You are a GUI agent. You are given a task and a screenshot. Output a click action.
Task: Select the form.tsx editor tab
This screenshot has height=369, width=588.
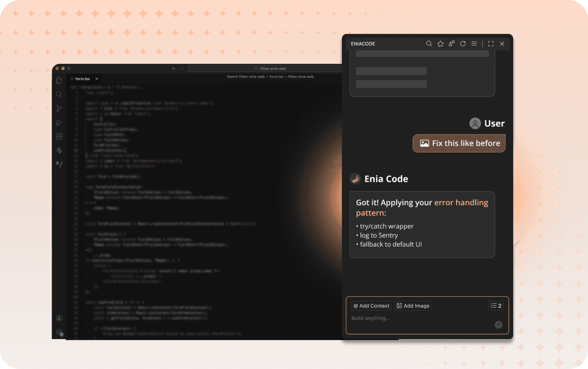[x=82, y=79]
